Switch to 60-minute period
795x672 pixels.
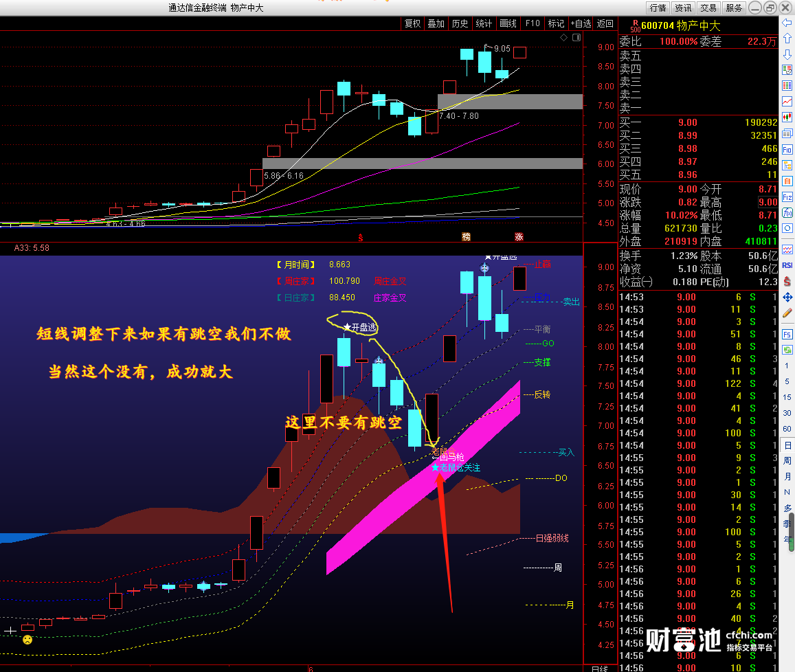[x=787, y=429]
